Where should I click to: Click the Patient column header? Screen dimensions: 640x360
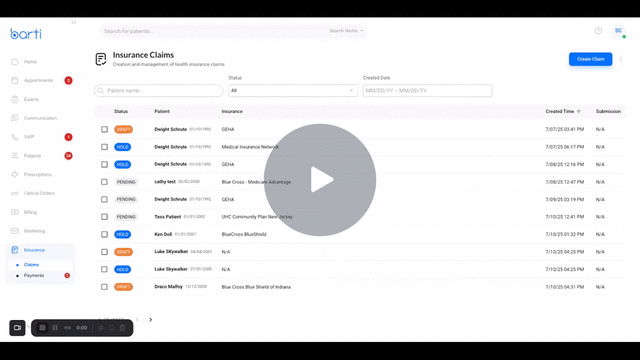(162, 111)
